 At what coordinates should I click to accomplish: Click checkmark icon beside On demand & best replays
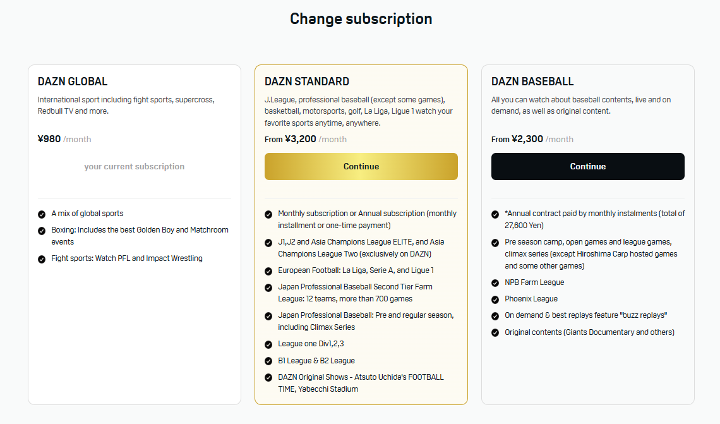pos(495,316)
